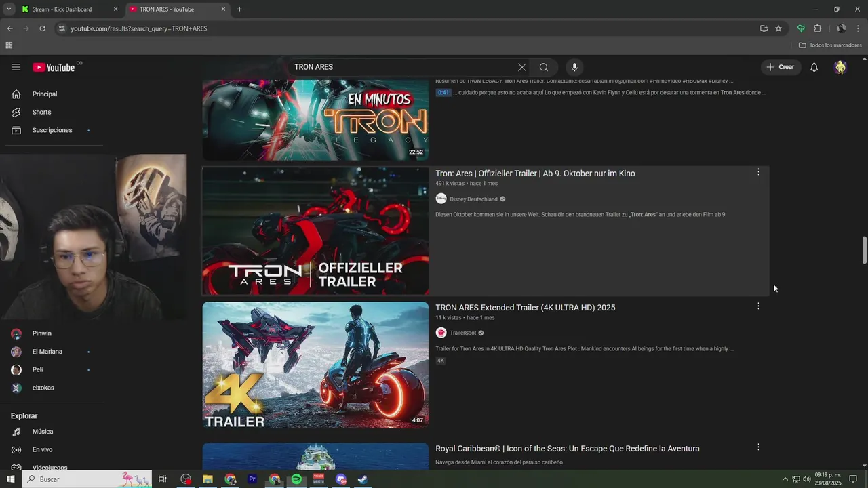Click the search magnifier button
Screen dimensions: 868x488
click(x=544, y=67)
